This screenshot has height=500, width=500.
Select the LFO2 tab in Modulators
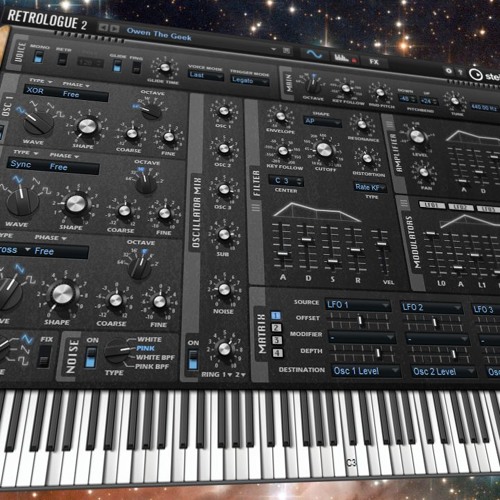pos(461,207)
